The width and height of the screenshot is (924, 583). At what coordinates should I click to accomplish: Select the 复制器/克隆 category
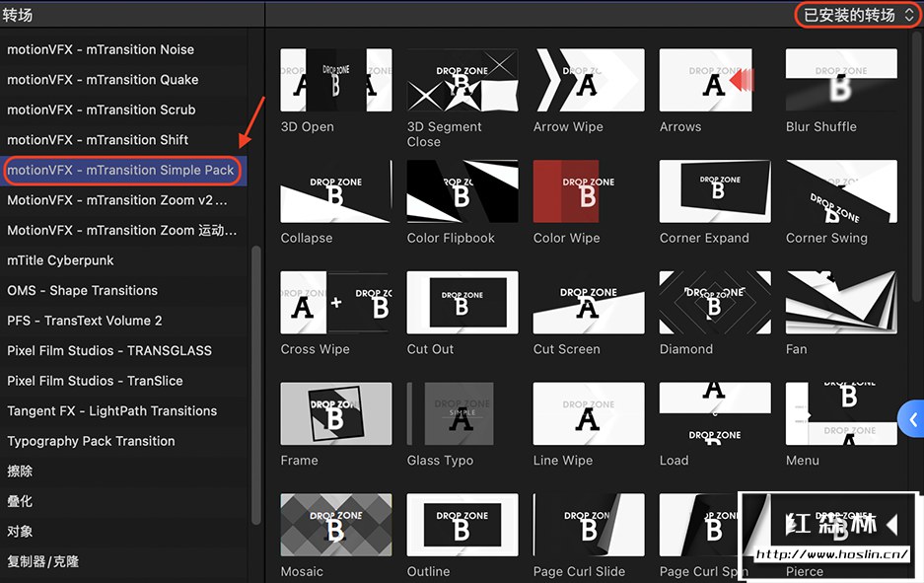pyautogui.click(x=123, y=561)
